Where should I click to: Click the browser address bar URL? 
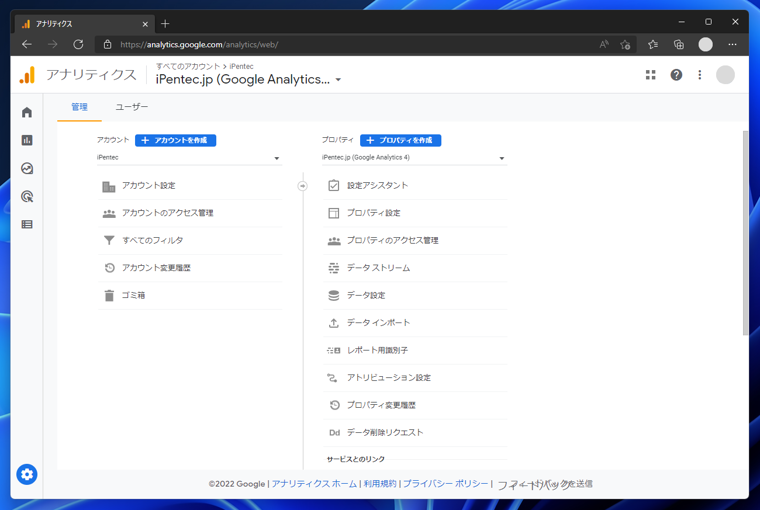[199, 45]
